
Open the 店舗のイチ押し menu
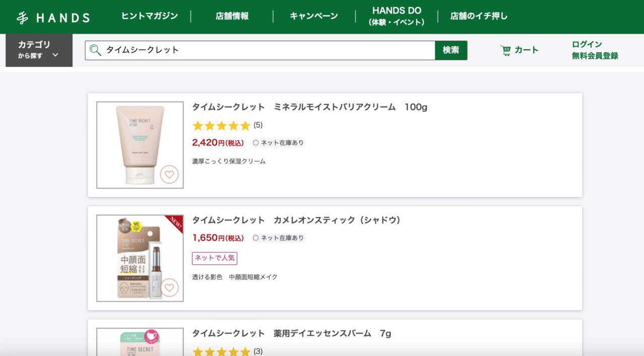pyautogui.click(x=479, y=16)
